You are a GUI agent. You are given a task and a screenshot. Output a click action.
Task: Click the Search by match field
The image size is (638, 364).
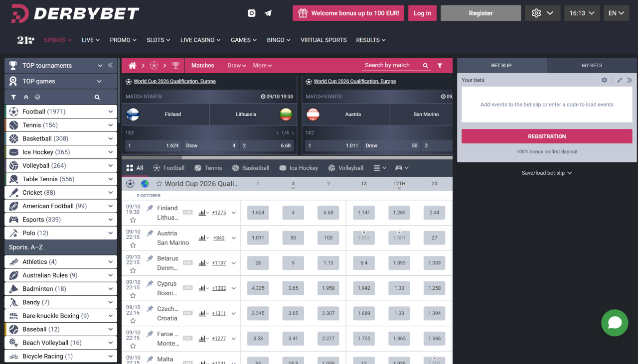391,65
